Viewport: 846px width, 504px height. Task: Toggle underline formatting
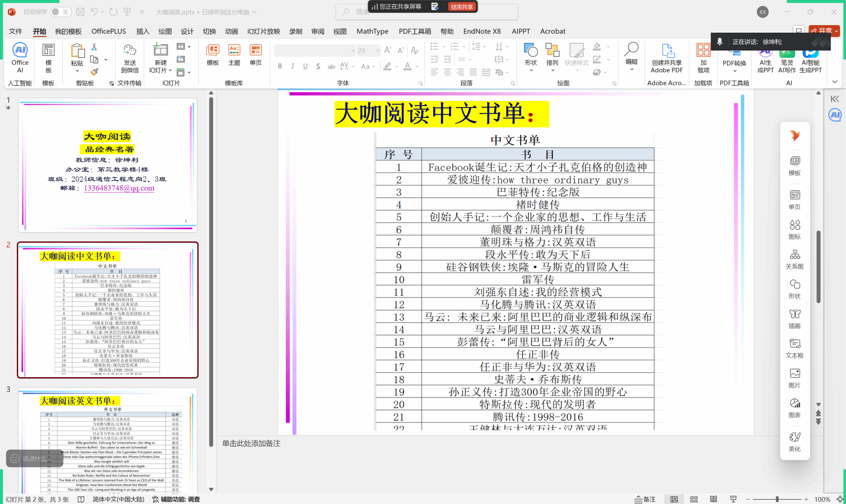(305, 66)
